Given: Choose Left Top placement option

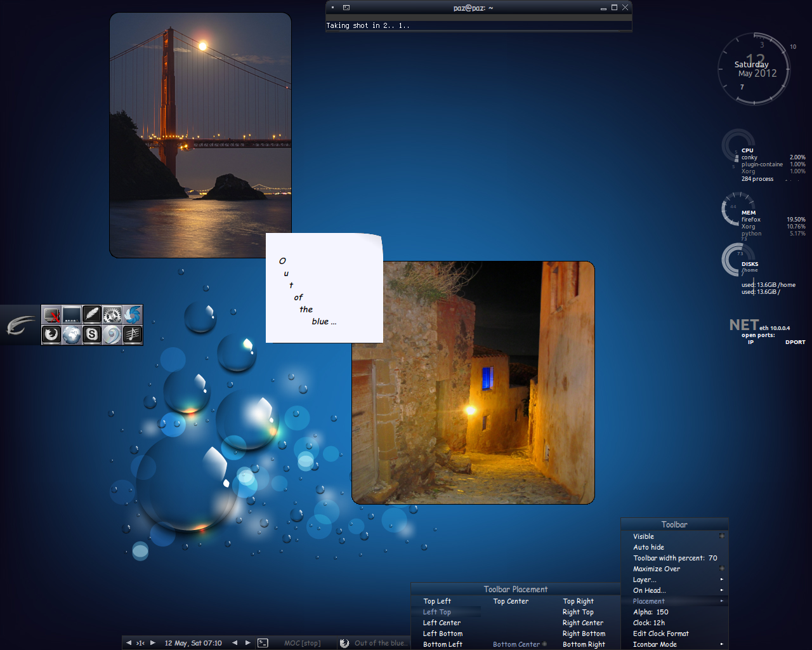Looking at the screenshot, I should click(x=446, y=612).
